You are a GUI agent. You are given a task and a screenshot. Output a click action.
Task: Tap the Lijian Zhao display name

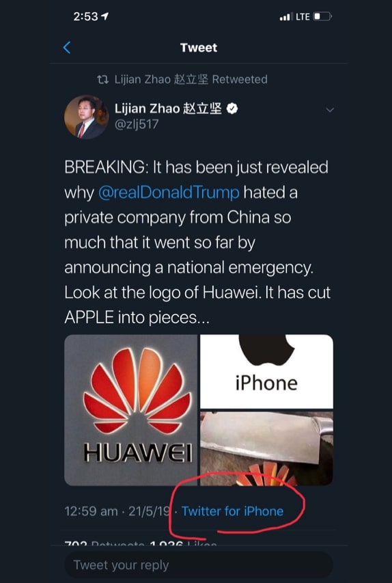[168, 109]
